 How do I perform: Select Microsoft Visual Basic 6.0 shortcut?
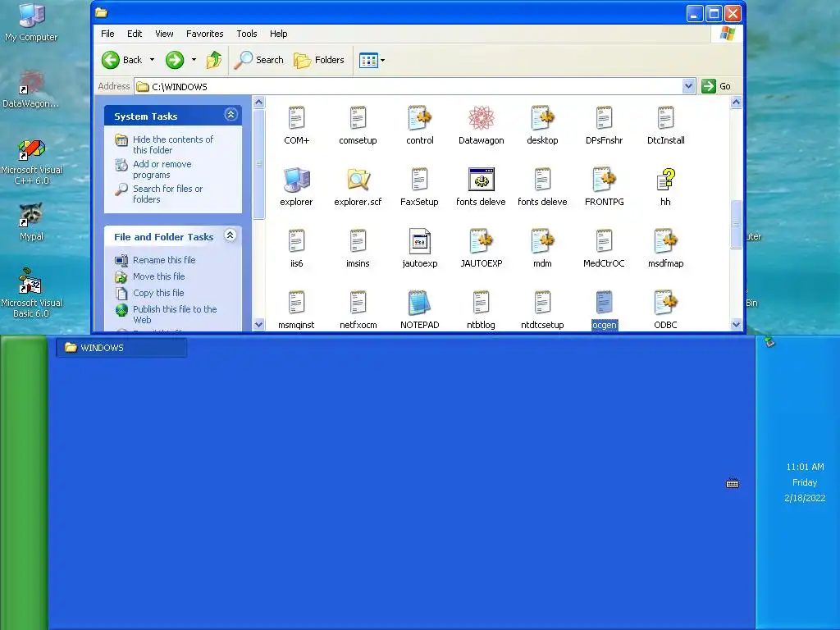31,293
